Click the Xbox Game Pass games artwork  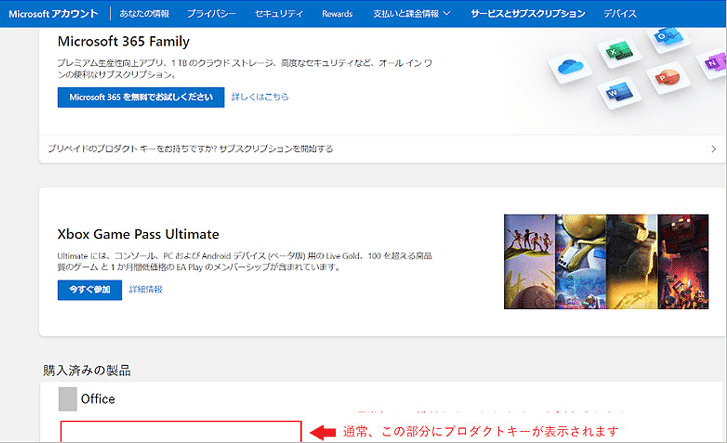[606, 262]
